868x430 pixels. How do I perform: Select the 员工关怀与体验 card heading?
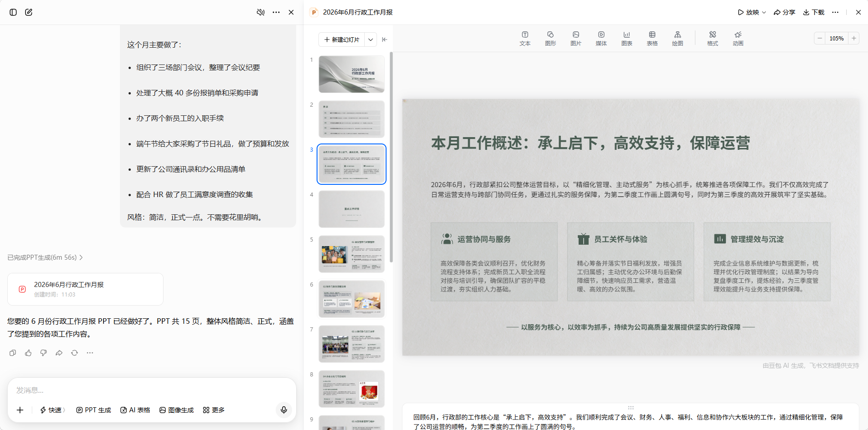621,239
